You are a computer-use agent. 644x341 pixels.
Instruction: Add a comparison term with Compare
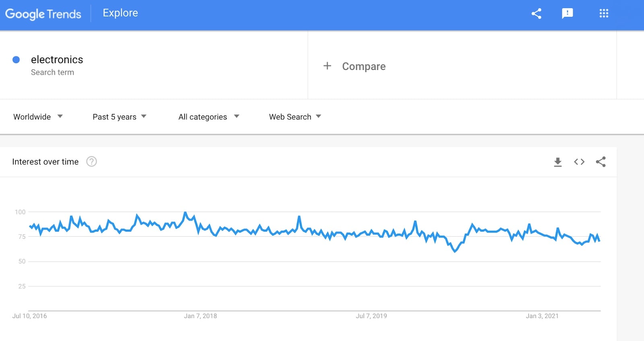tap(364, 66)
